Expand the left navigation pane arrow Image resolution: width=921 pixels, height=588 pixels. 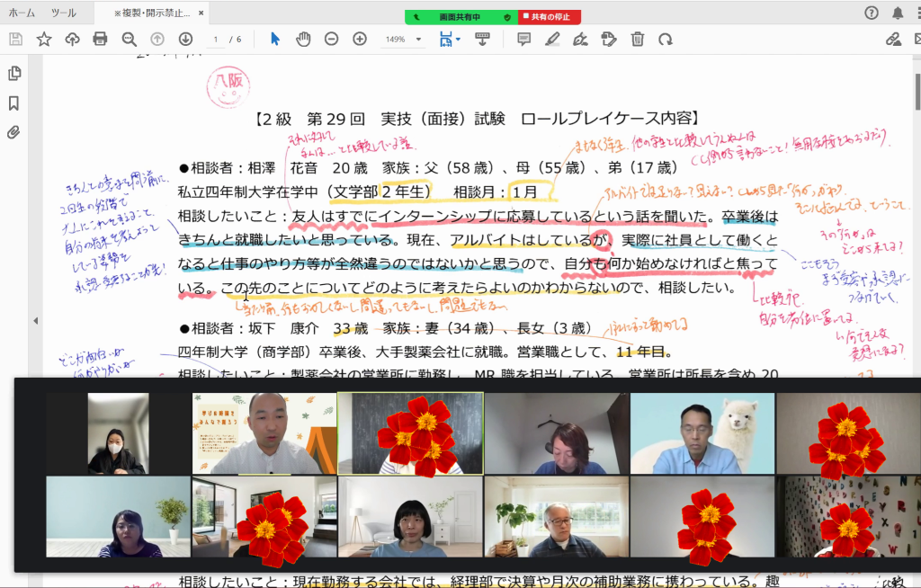tap(35, 321)
